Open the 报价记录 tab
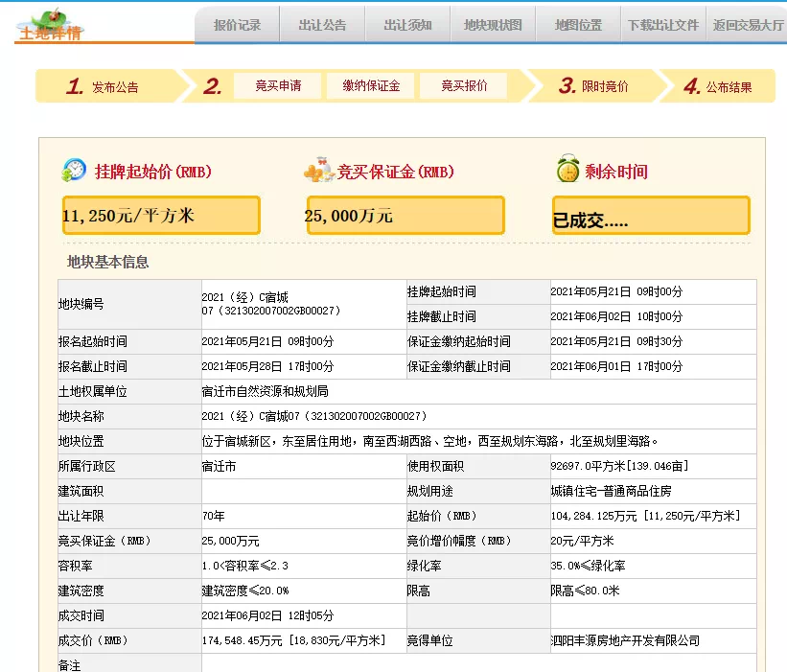Viewport: 787px width, 672px height. pos(237,26)
